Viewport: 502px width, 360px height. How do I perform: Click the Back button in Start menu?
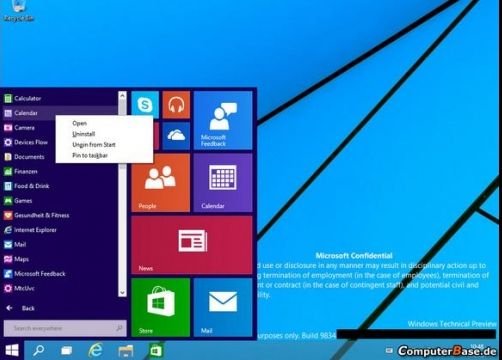click(x=20, y=308)
